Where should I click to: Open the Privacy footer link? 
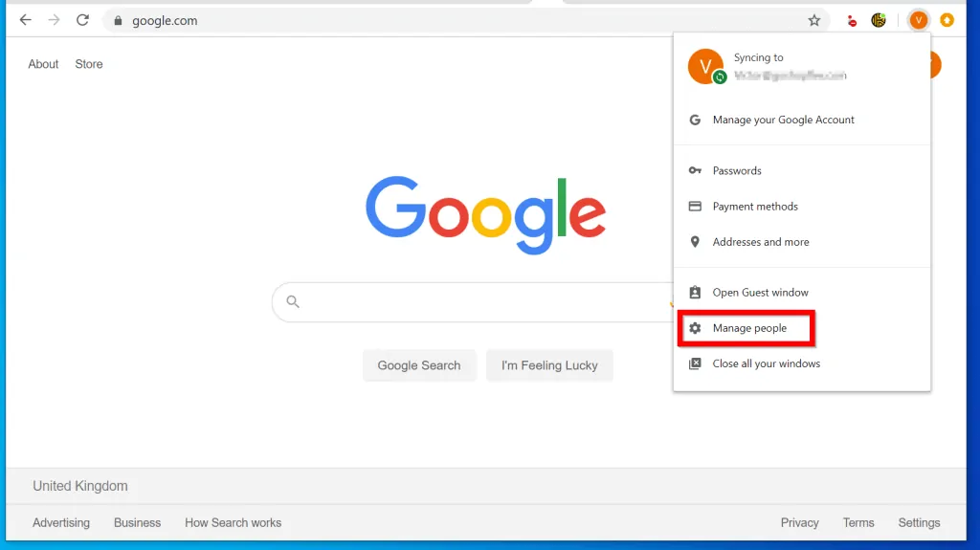click(x=799, y=522)
